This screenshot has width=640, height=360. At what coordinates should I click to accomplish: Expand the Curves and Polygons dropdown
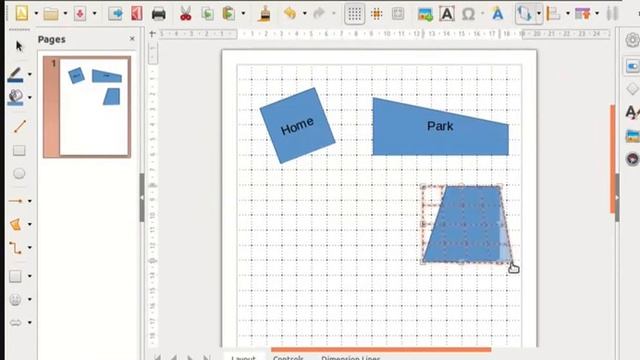tap(29, 224)
